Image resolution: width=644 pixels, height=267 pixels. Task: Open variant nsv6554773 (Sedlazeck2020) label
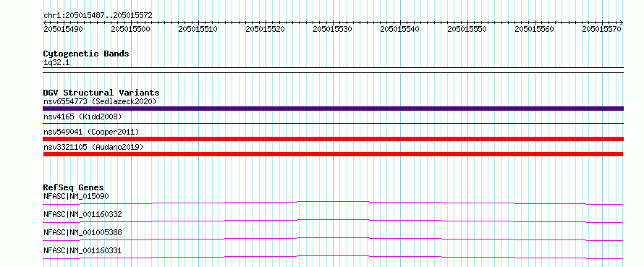[x=100, y=101]
